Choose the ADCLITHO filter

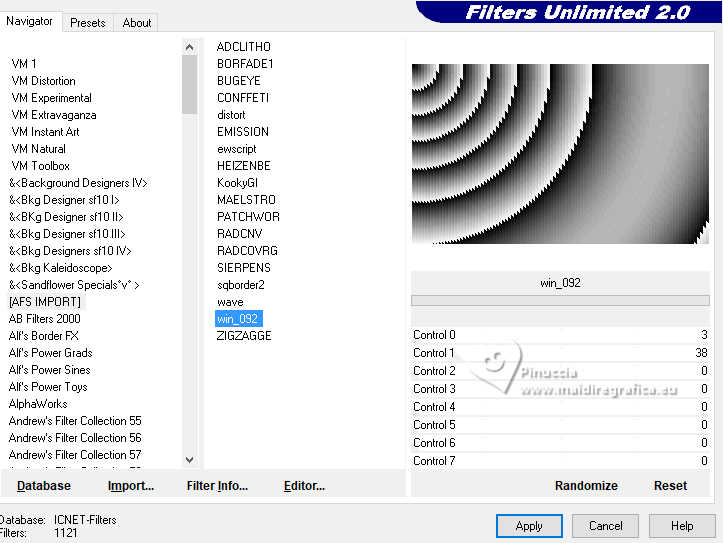tap(243, 47)
